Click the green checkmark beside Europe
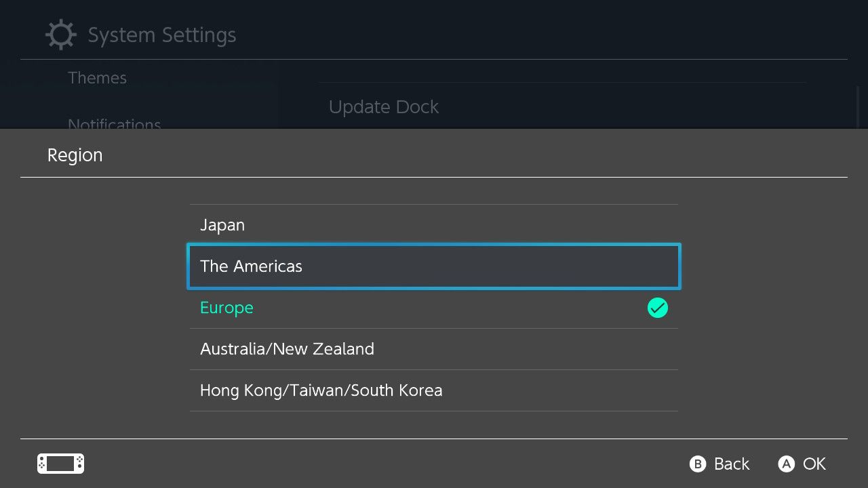The height and width of the screenshot is (488, 868). click(x=658, y=308)
